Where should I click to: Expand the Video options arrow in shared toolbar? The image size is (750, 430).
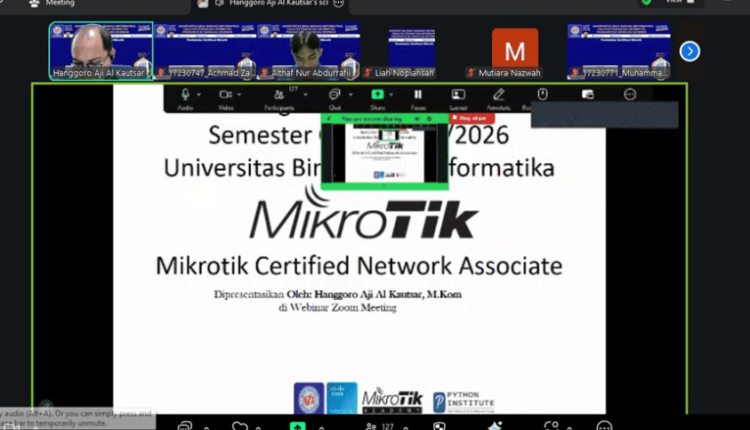(239, 95)
